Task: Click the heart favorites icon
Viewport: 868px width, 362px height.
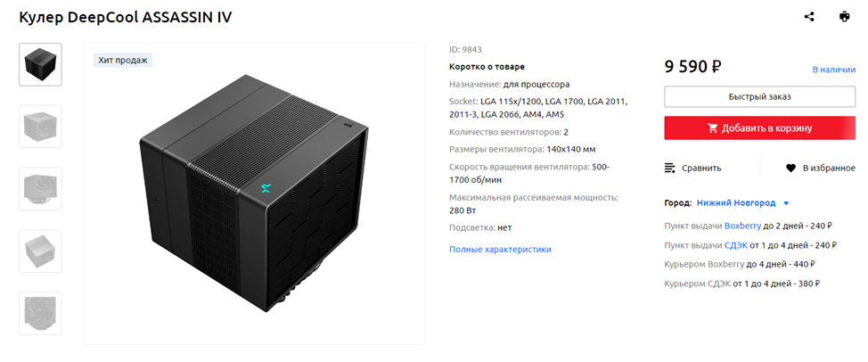Action: tap(790, 169)
